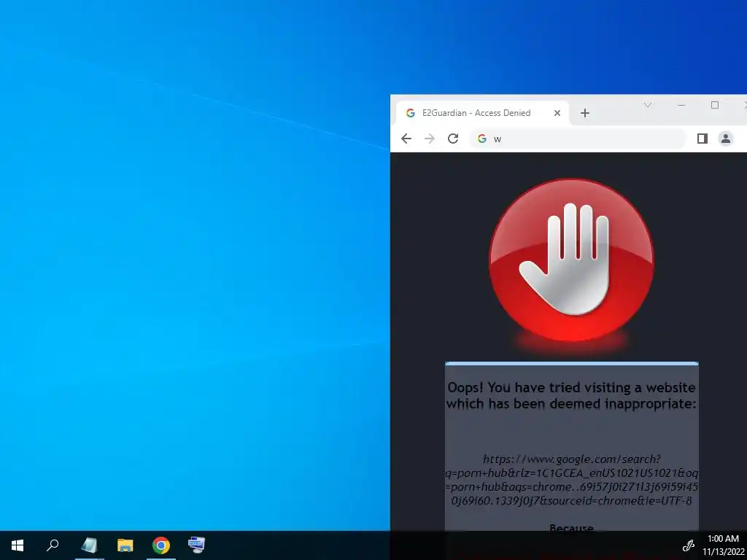This screenshot has width=747, height=560.
Task: Switch to Chrome via the taskbar icon
Action: coord(161,545)
